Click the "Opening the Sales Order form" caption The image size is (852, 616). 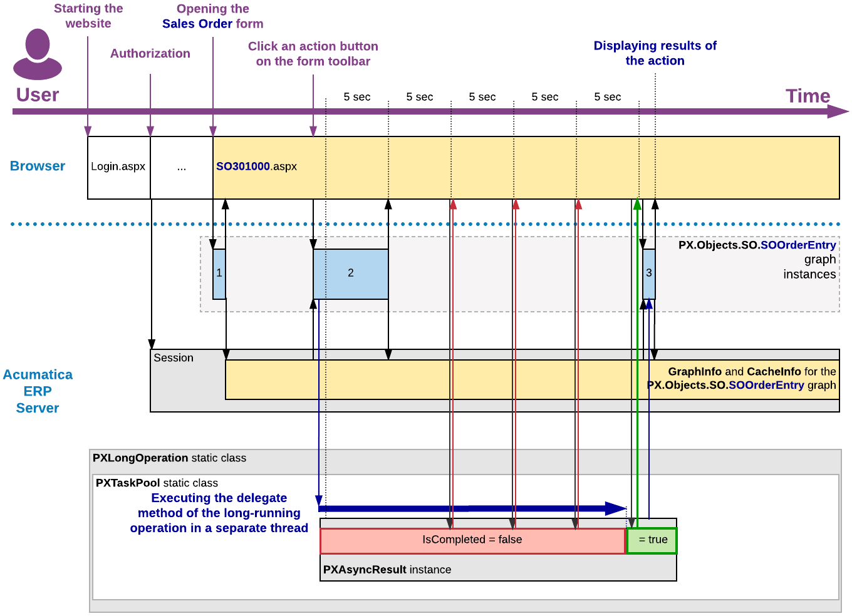click(213, 16)
